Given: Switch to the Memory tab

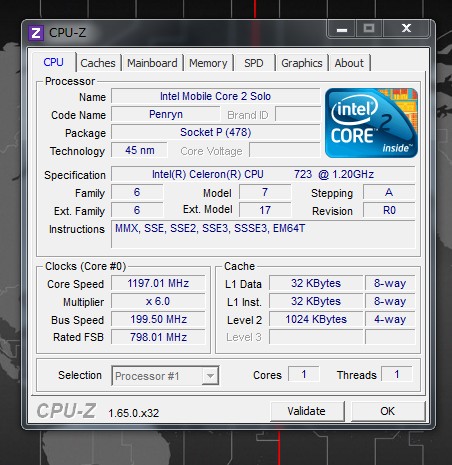Looking at the screenshot, I should pyautogui.click(x=208, y=63).
